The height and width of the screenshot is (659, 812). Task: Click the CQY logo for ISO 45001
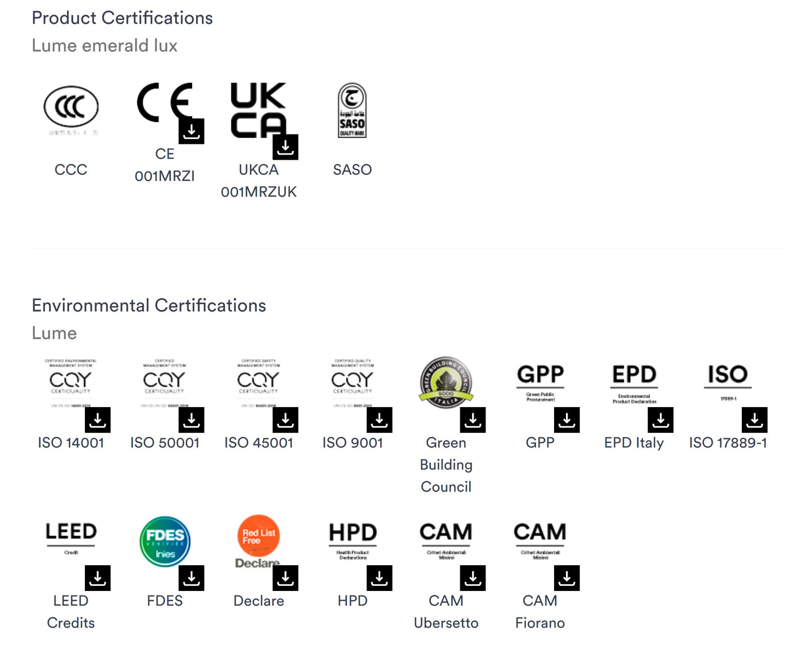(258, 382)
